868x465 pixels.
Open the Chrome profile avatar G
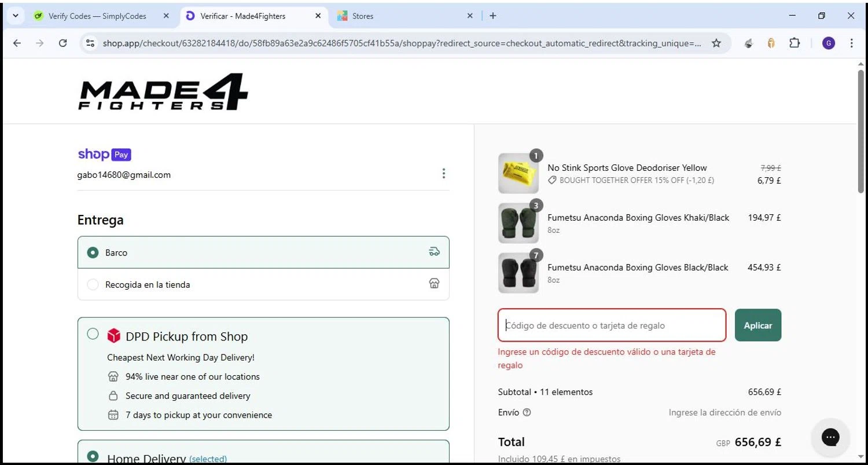point(829,43)
